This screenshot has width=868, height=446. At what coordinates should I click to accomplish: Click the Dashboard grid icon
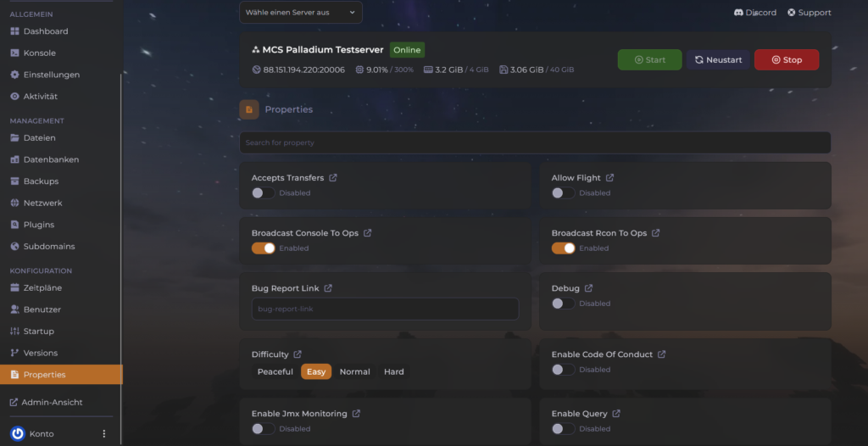pos(15,31)
